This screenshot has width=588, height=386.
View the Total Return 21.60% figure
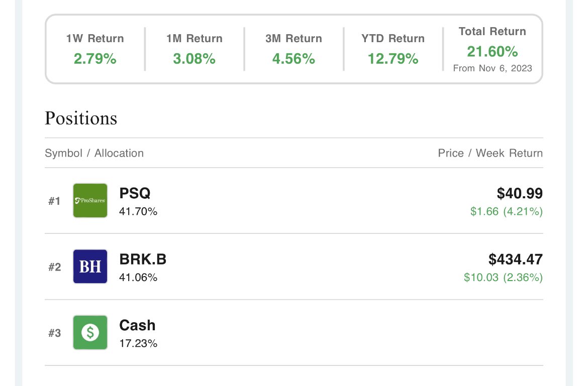(493, 52)
